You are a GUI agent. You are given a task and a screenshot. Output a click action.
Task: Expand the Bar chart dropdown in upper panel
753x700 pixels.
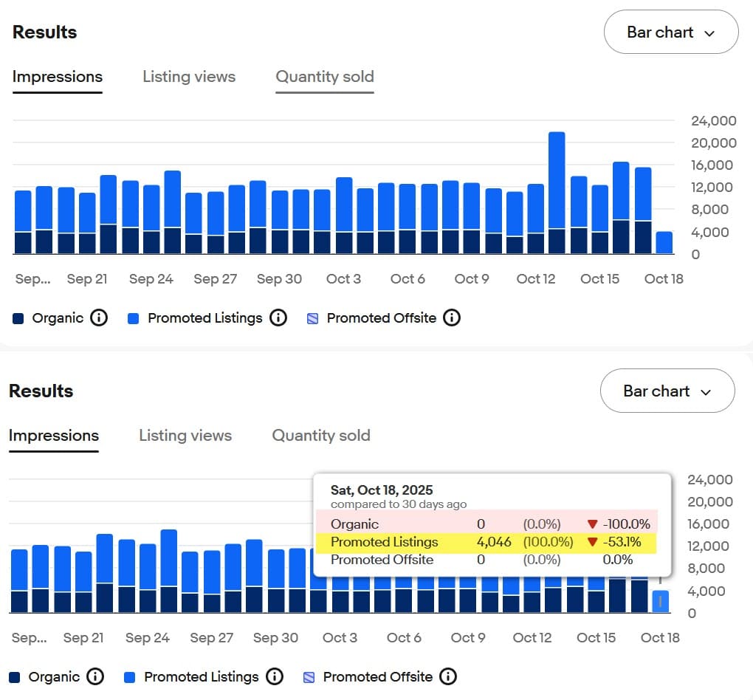(x=670, y=32)
